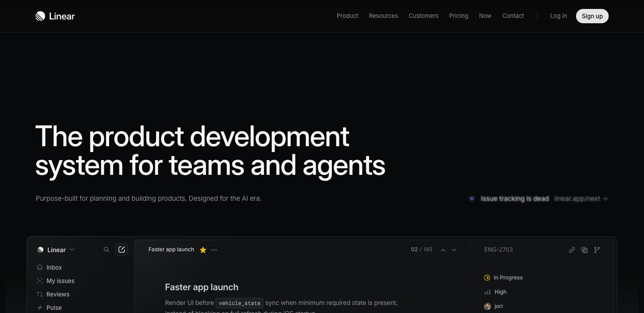
Task: Click the vehicle_state code snippet
Action: (240, 303)
